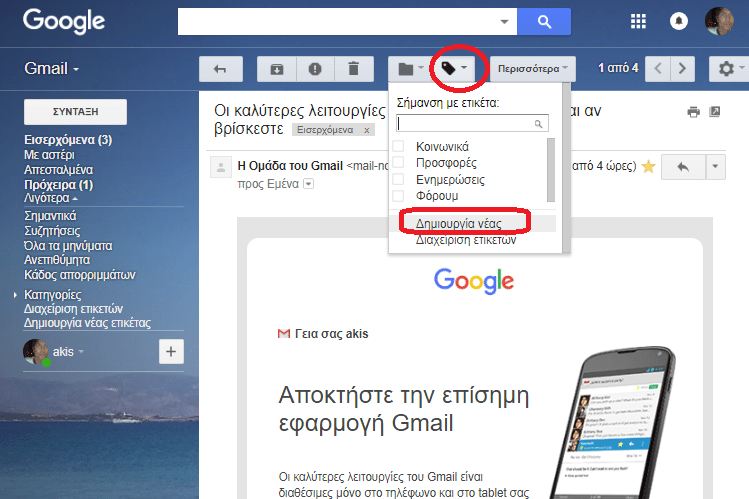Viewport: 749px width, 499px height.
Task: Open the Πρόχειρα (1) folder
Action: tap(58, 184)
